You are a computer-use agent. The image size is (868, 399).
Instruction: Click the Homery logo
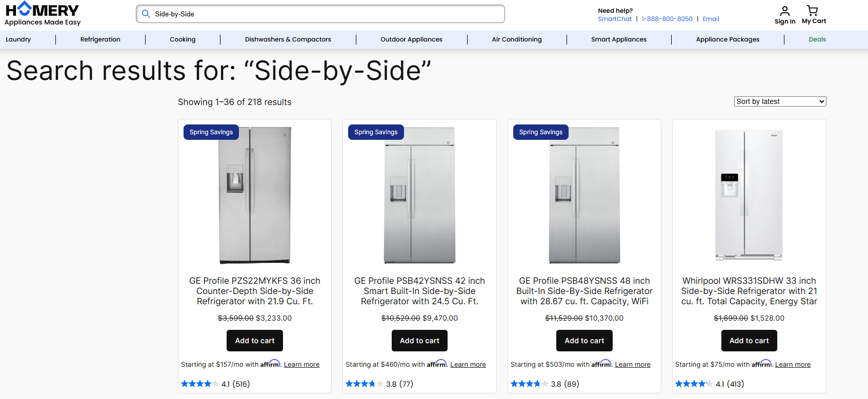point(43,14)
